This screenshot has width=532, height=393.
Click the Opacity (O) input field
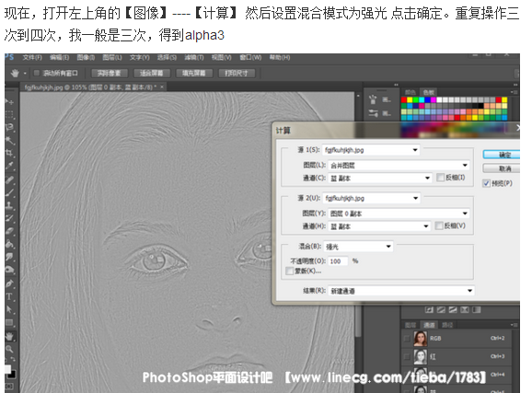[338, 261]
